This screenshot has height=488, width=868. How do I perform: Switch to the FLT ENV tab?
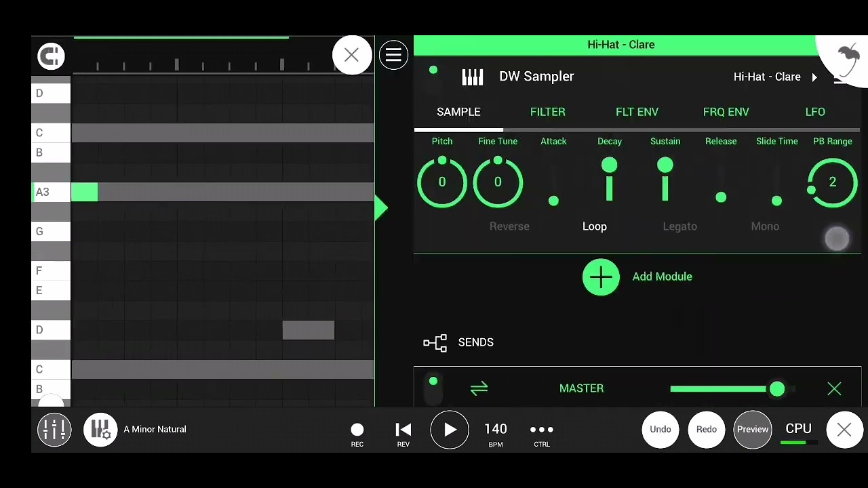(x=637, y=112)
